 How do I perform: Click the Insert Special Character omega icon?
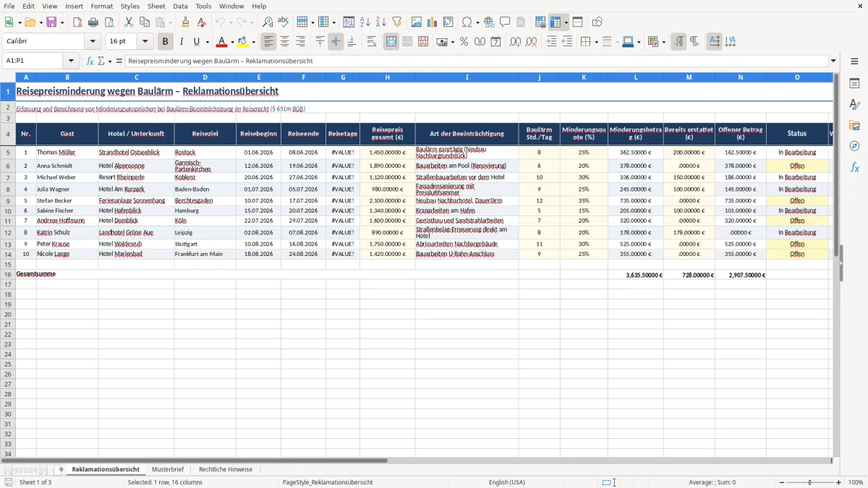(x=467, y=22)
